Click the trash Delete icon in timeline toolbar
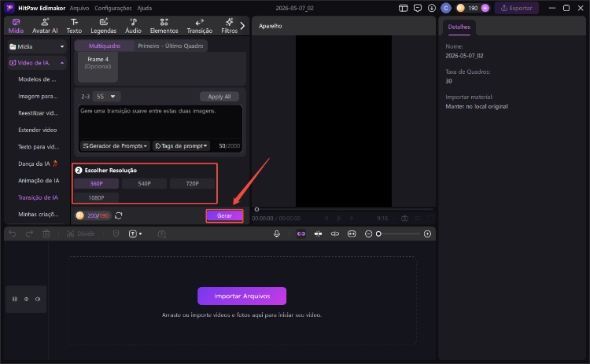The height and width of the screenshot is (364, 590). point(46,234)
